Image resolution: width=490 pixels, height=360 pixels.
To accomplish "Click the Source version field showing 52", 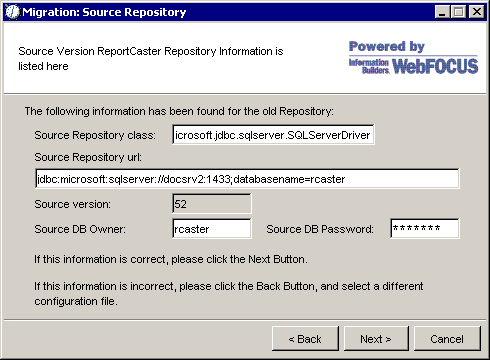I will 212,204.
